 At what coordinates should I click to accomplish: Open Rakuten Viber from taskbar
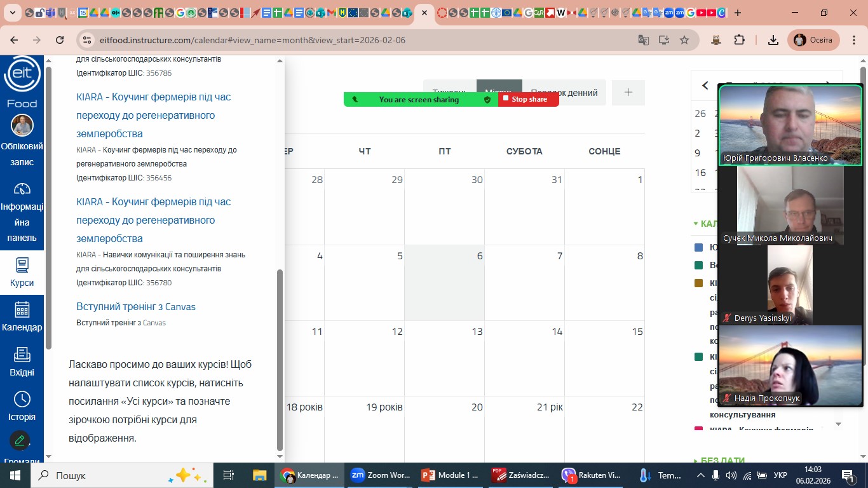pyautogui.click(x=592, y=475)
